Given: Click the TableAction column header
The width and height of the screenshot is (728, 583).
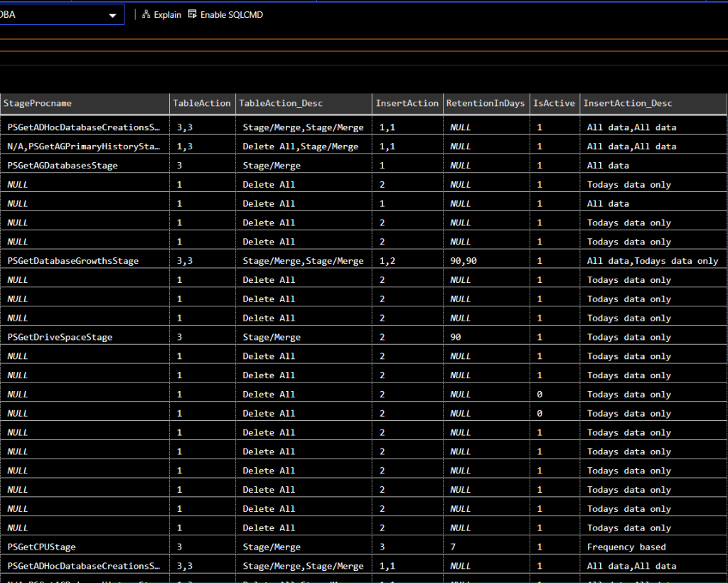Looking at the screenshot, I should pos(202,104).
